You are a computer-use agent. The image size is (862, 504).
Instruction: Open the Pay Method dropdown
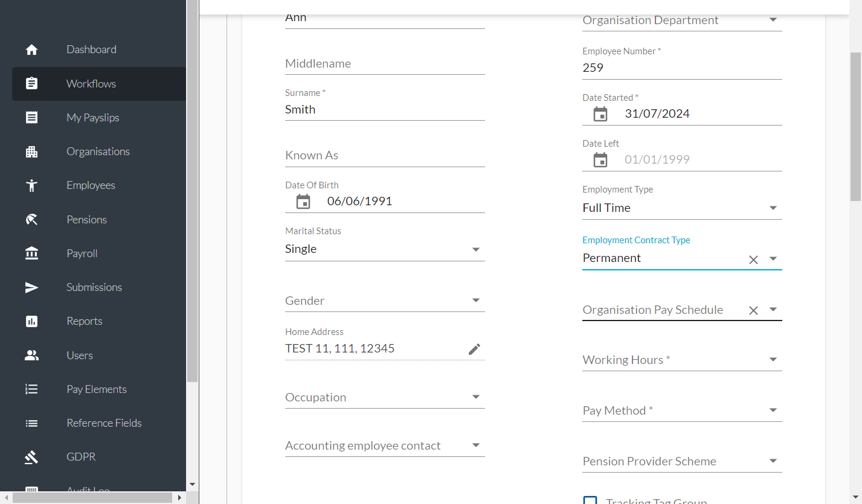[x=773, y=410]
